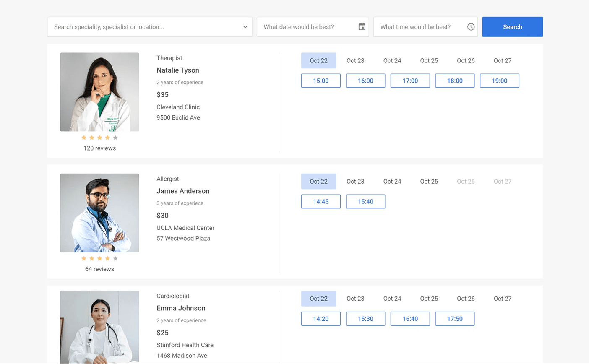Select Oct 22 tab for James Anderson
This screenshot has height=364, width=589.
click(x=318, y=181)
